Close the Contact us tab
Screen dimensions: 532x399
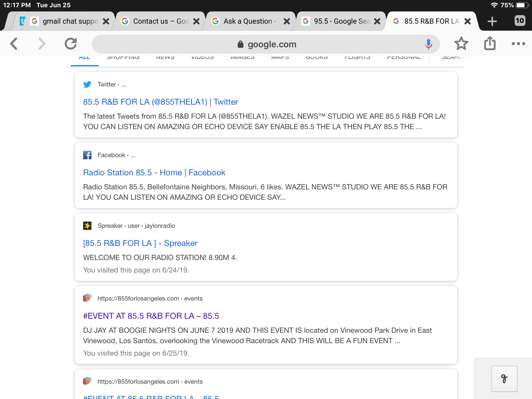196,21
